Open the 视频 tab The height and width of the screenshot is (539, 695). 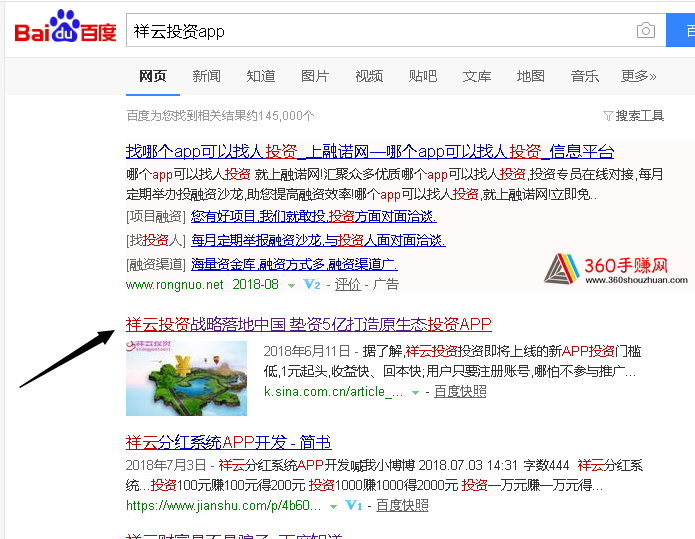(x=369, y=76)
